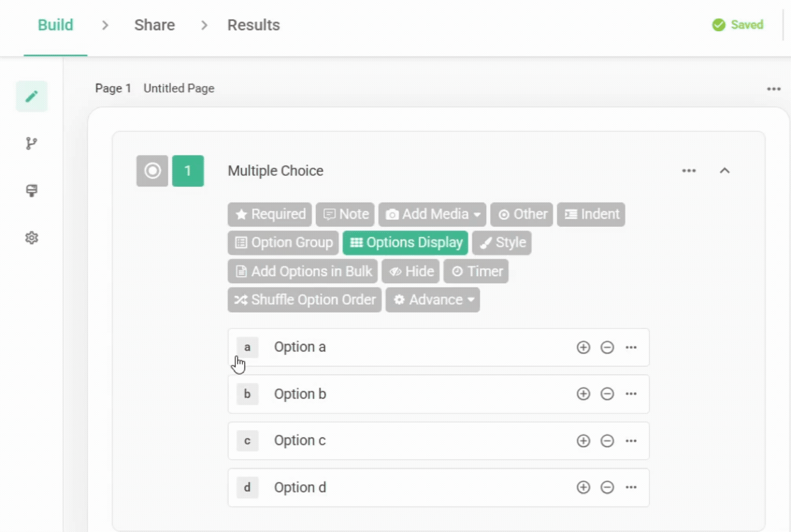Open the logic branching icon in sidebar
This screenshot has height=532, width=791.
[x=31, y=143]
